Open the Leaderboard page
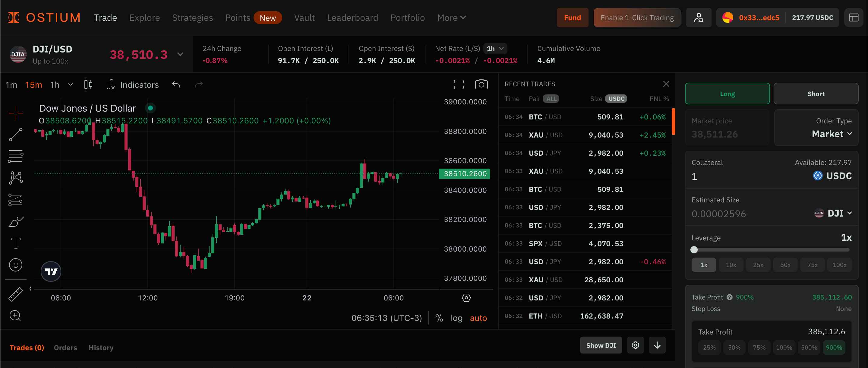The image size is (868, 368). pos(352,17)
